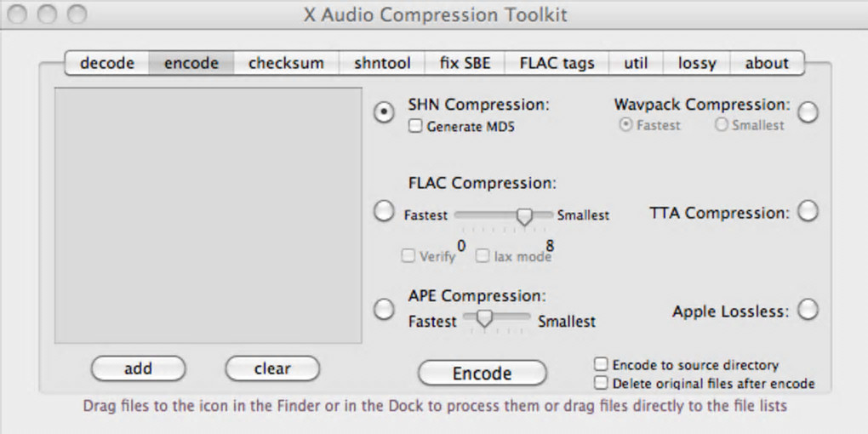Choose the FLAC Compression radio option
Image resolution: width=868 pixels, height=434 pixels.
(x=385, y=211)
